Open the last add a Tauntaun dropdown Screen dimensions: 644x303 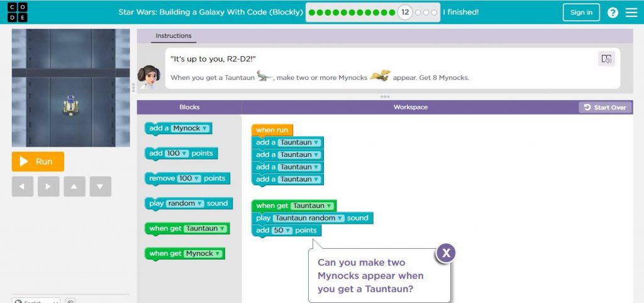pyautogui.click(x=299, y=180)
